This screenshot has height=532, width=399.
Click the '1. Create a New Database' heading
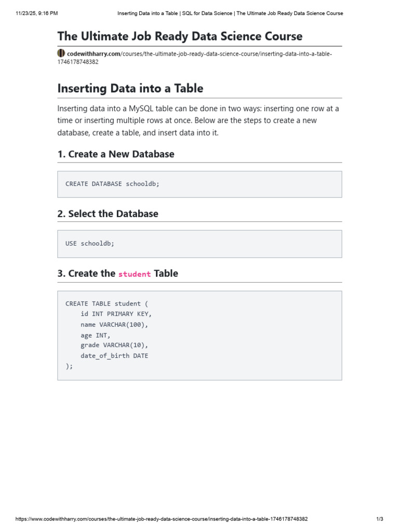[116, 154]
